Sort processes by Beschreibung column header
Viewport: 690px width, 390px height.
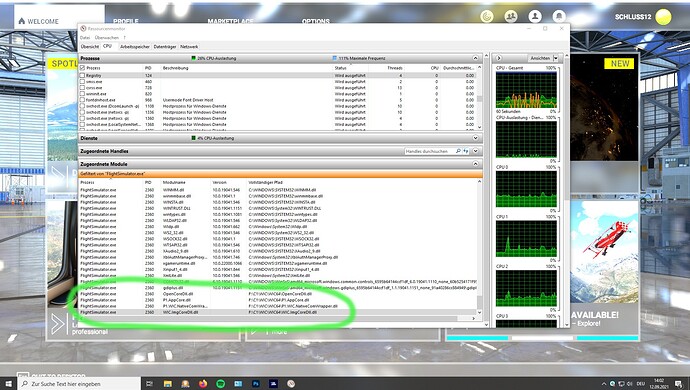[176, 68]
